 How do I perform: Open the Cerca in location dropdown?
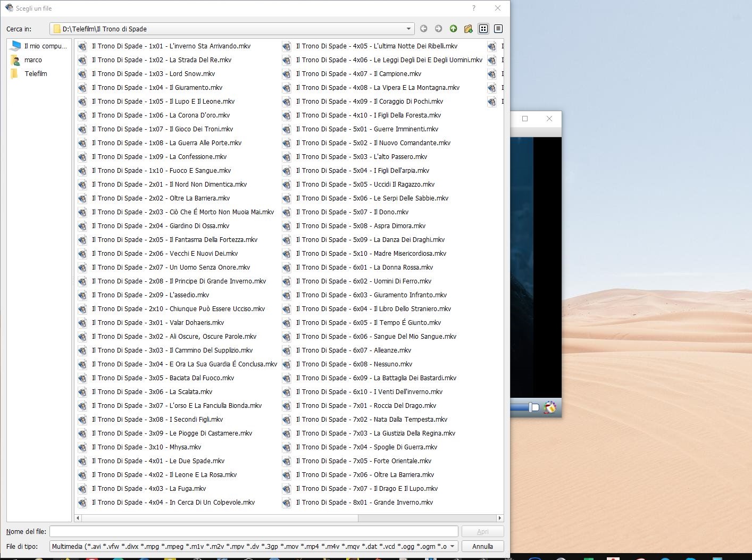(x=408, y=29)
